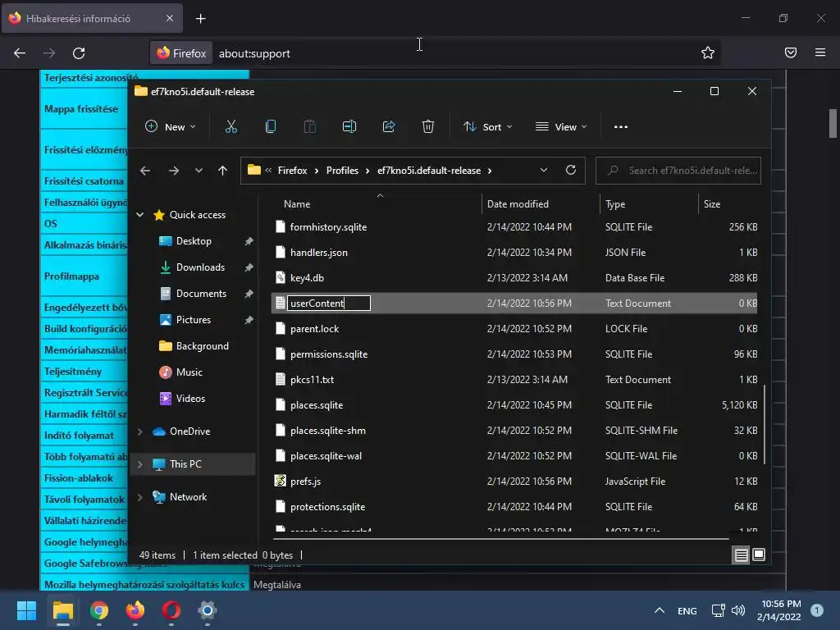Expand the Network tree node

(x=139, y=497)
